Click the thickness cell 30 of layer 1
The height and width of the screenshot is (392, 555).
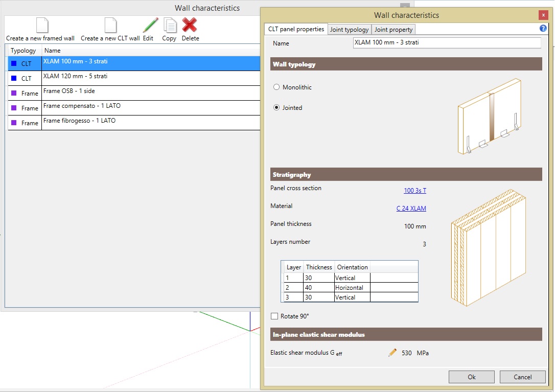(319, 278)
